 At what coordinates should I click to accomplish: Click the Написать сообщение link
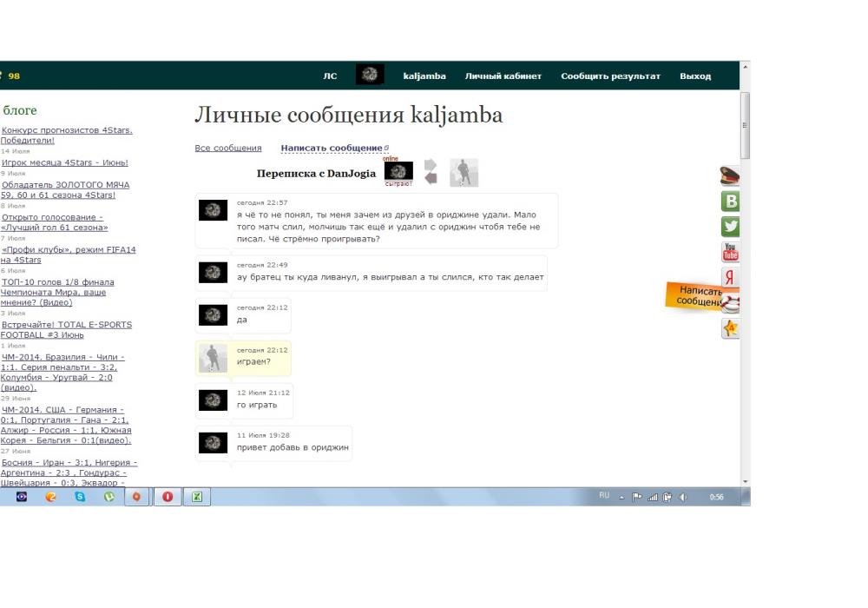(332, 149)
